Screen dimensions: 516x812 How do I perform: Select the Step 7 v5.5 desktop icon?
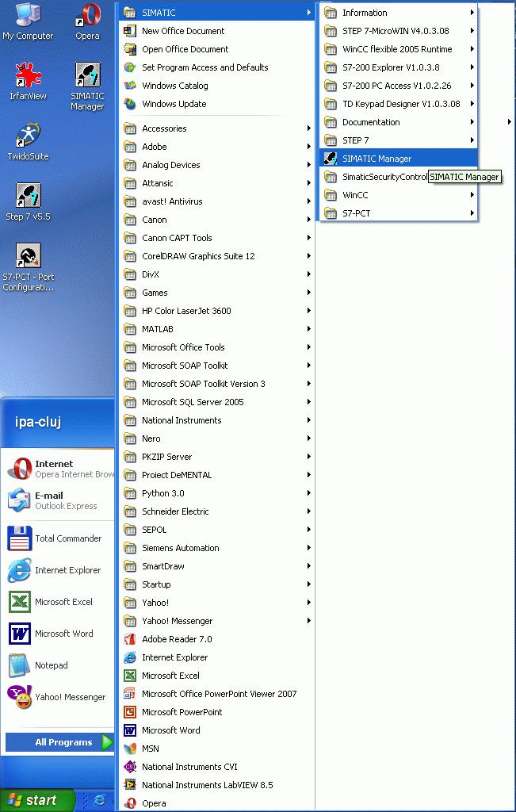coord(28,202)
